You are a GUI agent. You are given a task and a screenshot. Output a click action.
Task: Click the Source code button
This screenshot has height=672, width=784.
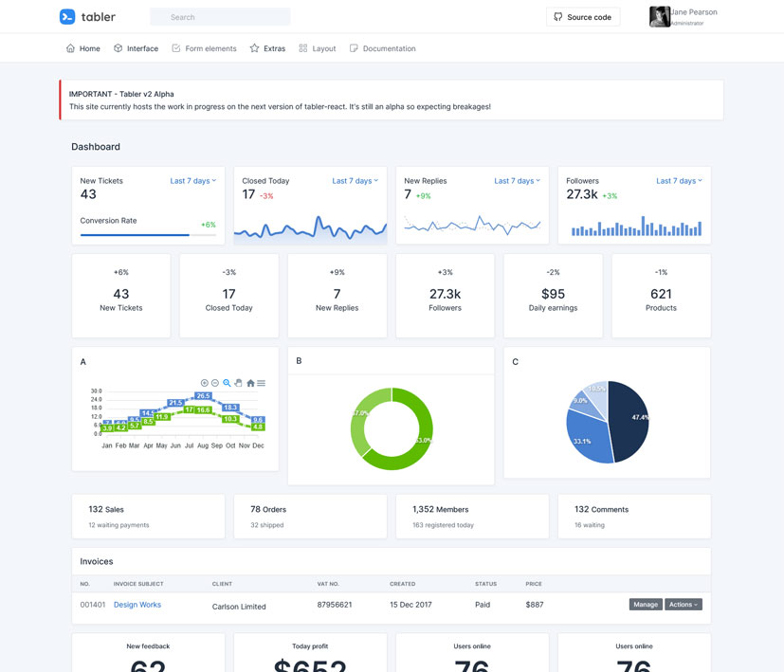coord(582,16)
